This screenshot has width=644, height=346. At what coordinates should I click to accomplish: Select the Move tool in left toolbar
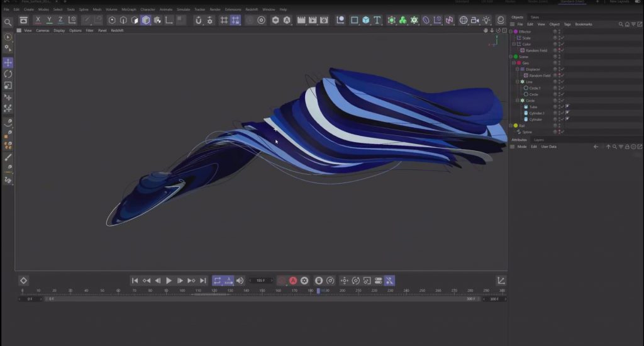8,62
